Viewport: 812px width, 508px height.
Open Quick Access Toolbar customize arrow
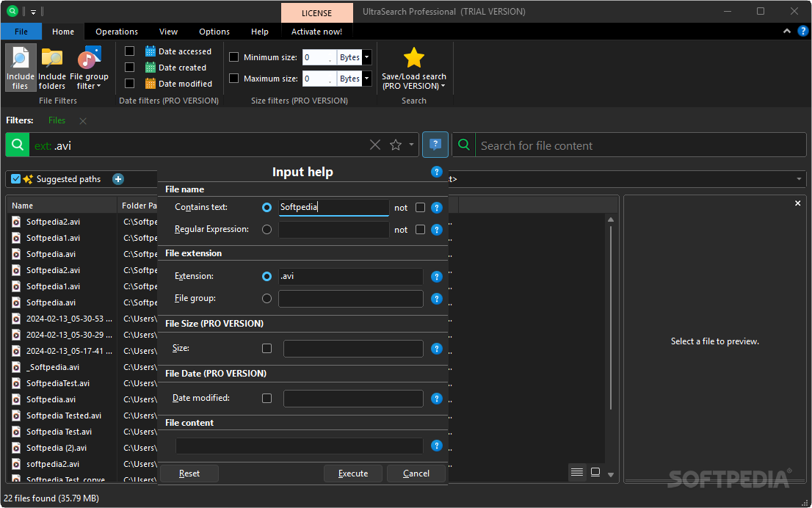pyautogui.click(x=33, y=12)
